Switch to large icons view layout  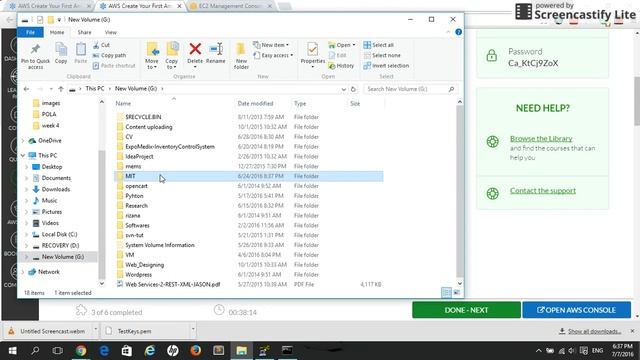456,292
